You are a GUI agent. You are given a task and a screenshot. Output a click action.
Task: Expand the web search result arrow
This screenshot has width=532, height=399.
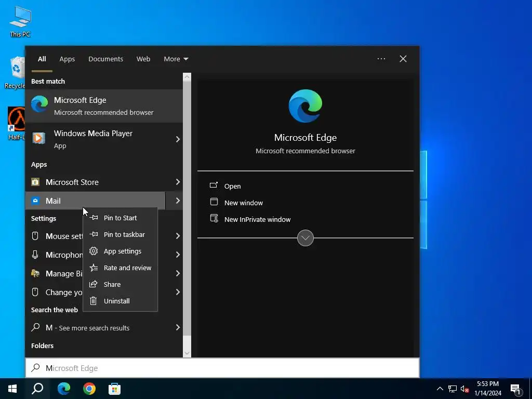[x=178, y=328]
